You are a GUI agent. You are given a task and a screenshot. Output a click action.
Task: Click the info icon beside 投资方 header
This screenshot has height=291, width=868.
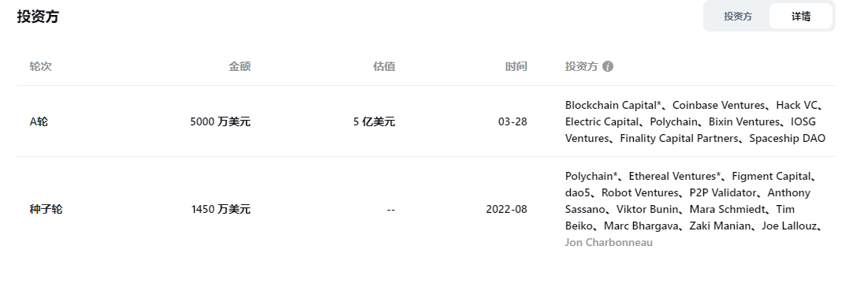point(608,66)
